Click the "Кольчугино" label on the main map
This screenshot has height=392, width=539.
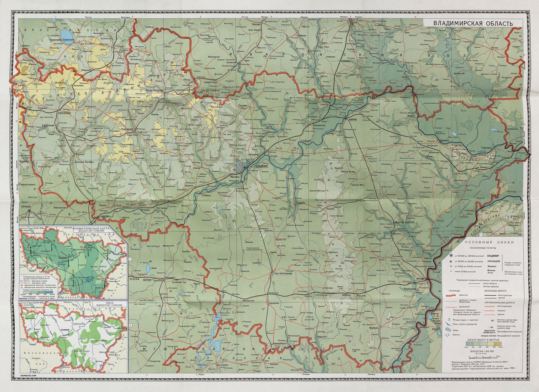click(x=127, y=129)
